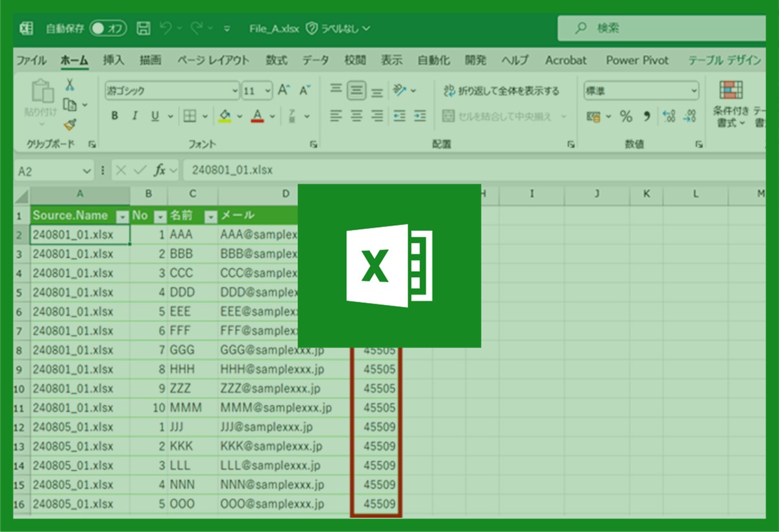Toggle italic formatting with I button

(x=134, y=116)
